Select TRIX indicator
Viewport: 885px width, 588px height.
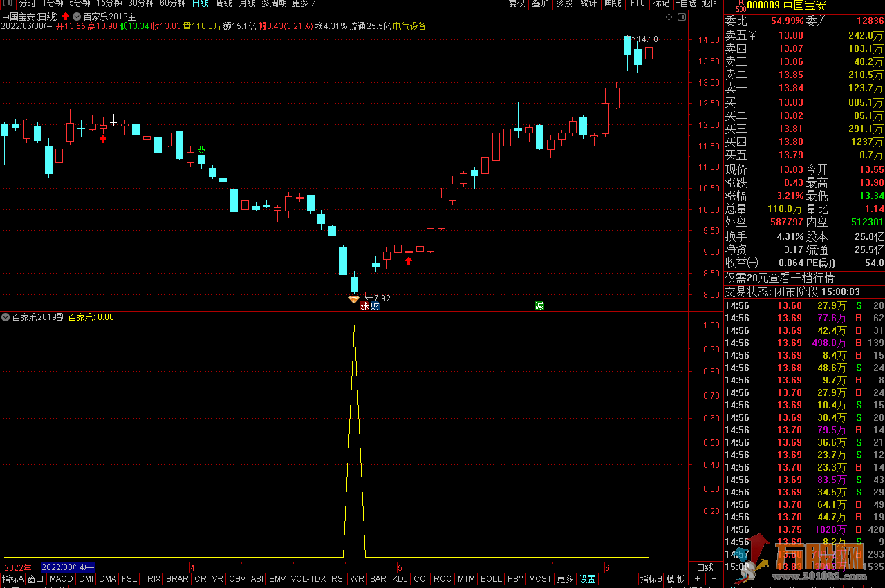pos(151,579)
